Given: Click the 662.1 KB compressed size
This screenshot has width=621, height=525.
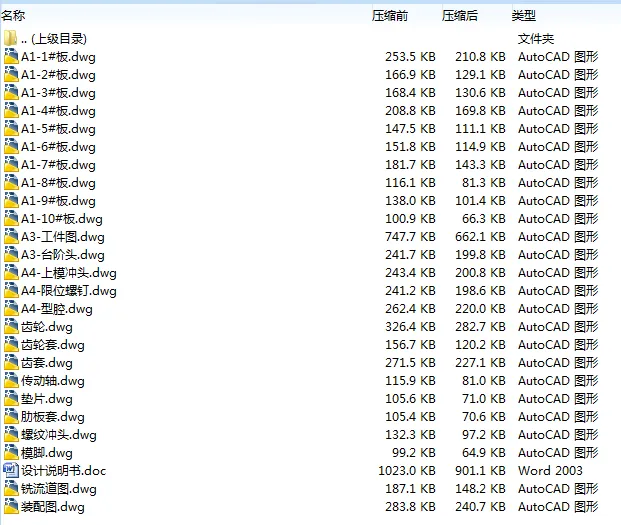Looking at the screenshot, I should click(480, 237).
